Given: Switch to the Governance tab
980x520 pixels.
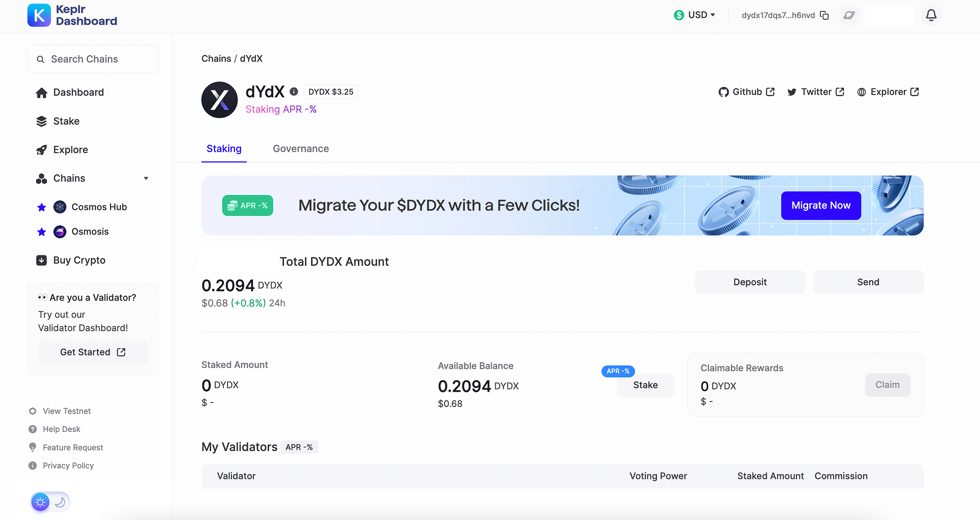Looking at the screenshot, I should point(301,148).
